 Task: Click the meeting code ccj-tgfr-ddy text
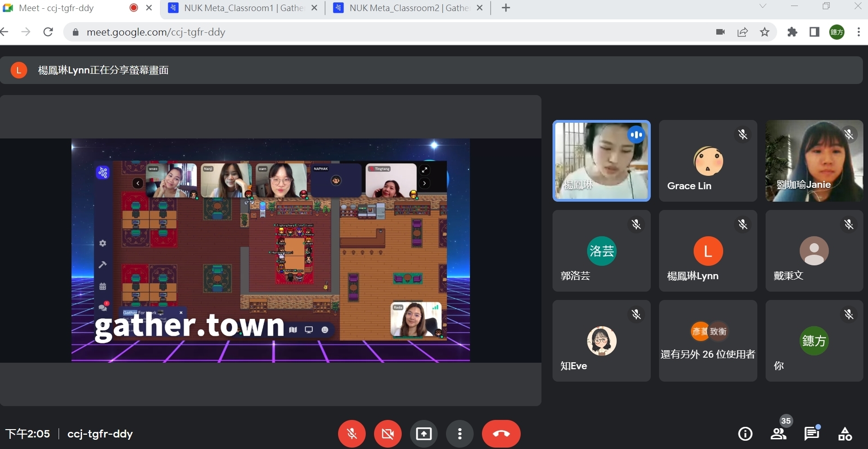coord(100,434)
